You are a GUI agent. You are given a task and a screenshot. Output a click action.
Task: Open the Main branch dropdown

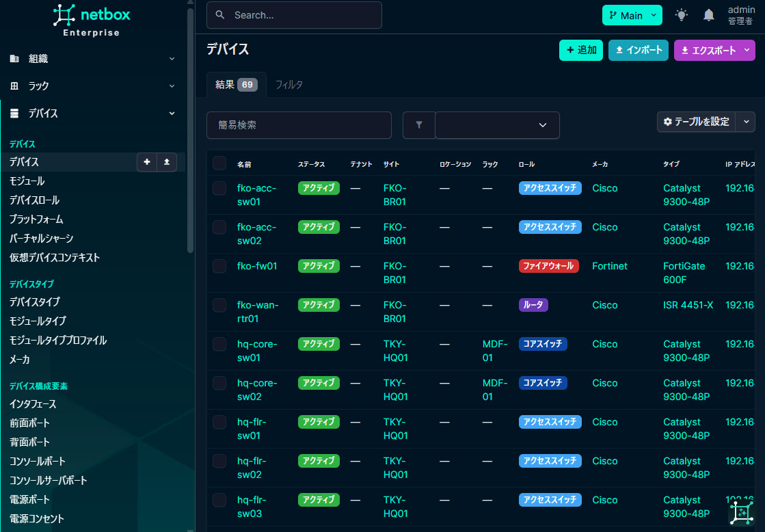coord(632,15)
